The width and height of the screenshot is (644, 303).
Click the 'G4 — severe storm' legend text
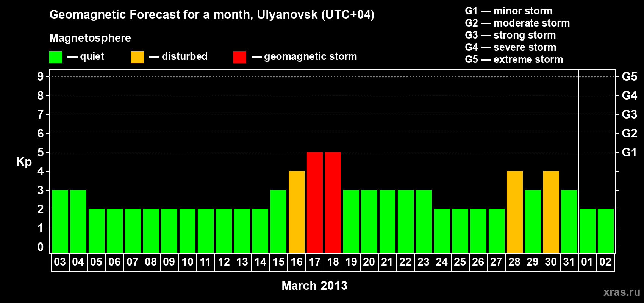tap(511, 47)
